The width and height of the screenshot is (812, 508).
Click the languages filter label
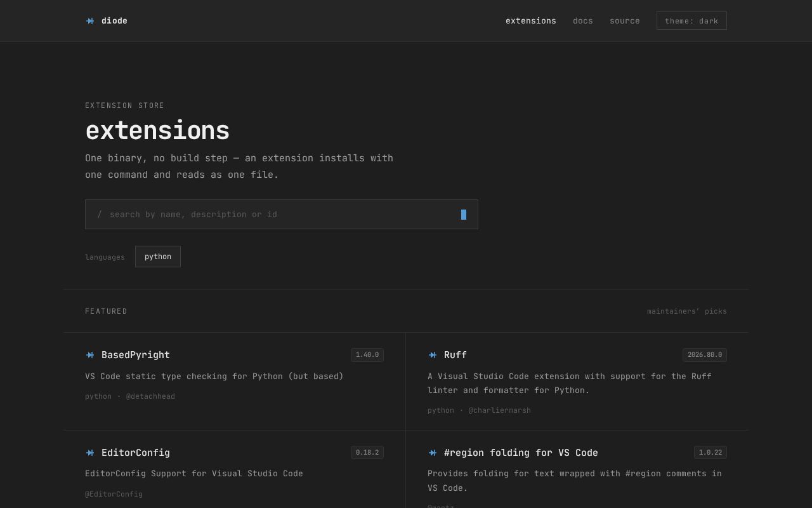tap(105, 257)
